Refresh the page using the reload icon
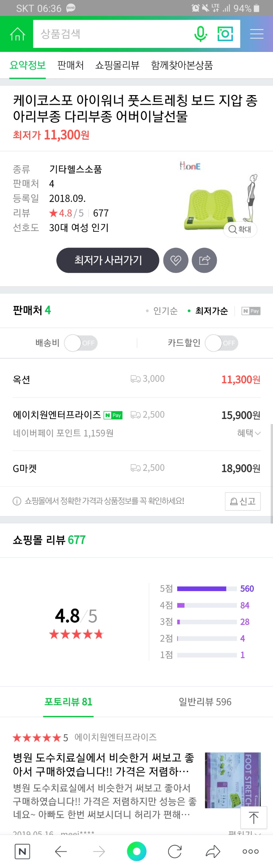Screen dimensions: 273x868 [175, 851]
